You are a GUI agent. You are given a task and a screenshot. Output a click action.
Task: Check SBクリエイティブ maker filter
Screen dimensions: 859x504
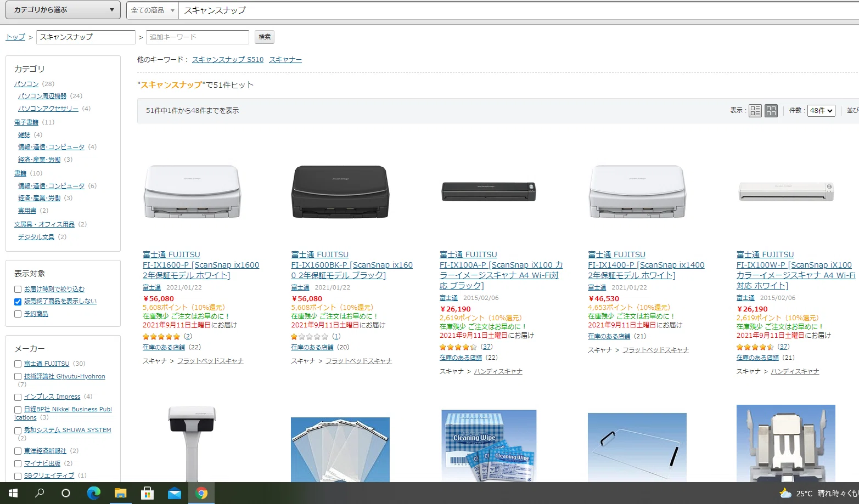(18, 477)
